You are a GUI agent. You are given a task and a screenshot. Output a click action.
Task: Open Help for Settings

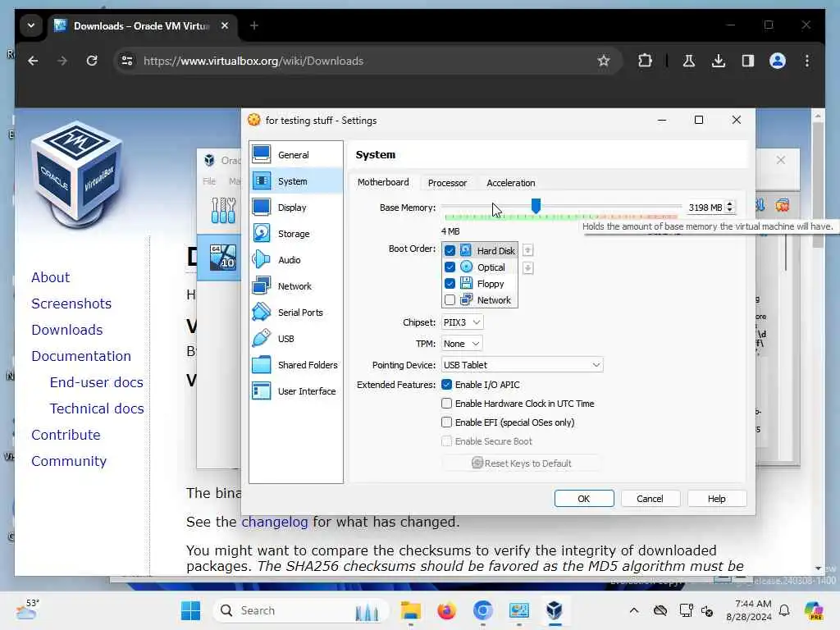point(716,499)
